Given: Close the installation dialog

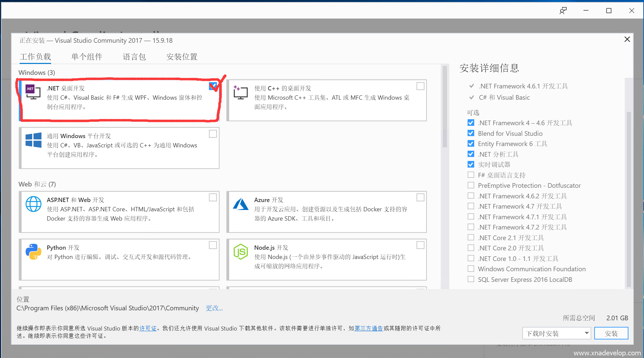Looking at the screenshot, I should pos(627,39).
